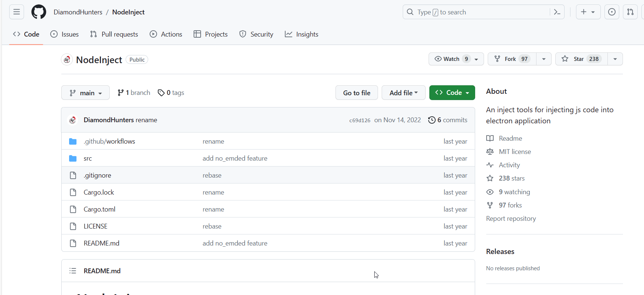644x295 pixels.
Task: Click the DiamondHunters avatar in the commit row
Action: point(72,120)
